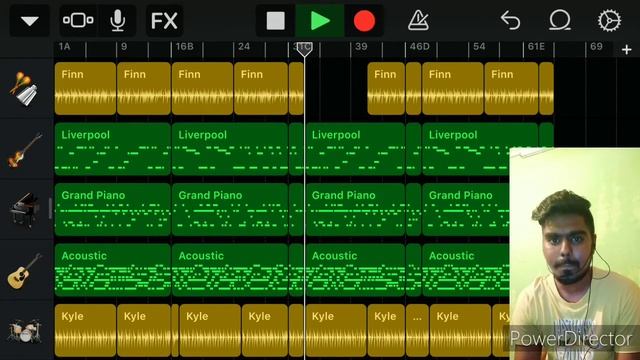Click the ruler at bar 69

coord(596,47)
